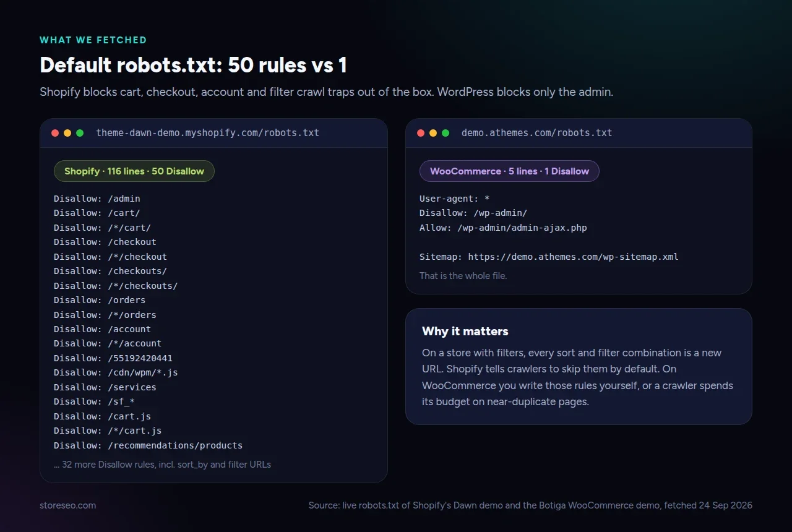Click line 'Disallow: /cart.js'
The width and height of the screenshot is (792, 532).
point(103,416)
